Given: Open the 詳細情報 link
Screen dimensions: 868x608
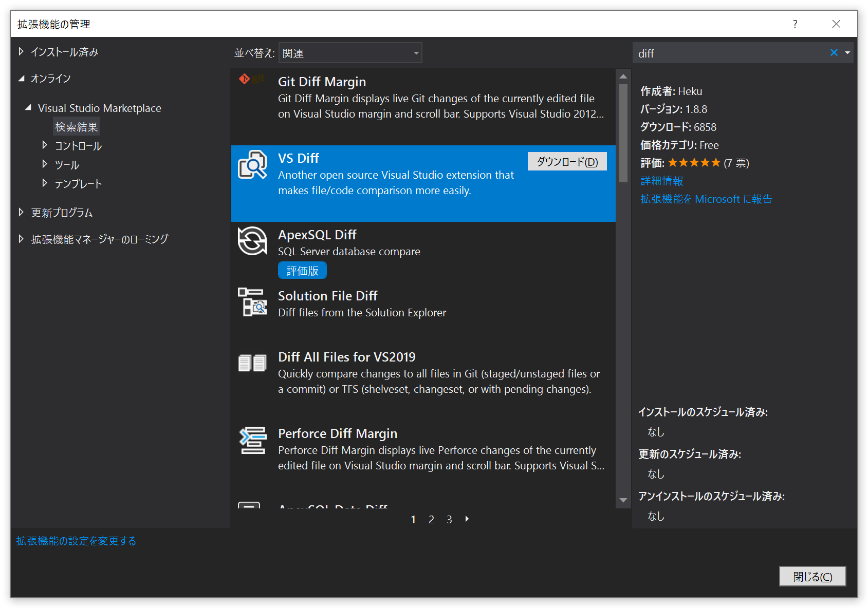Looking at the screenshot, I should (x=661, y=181).
